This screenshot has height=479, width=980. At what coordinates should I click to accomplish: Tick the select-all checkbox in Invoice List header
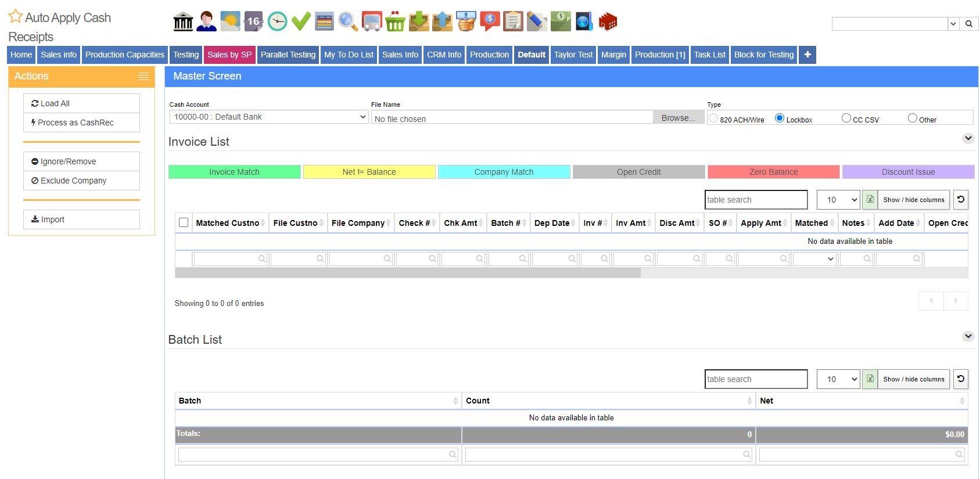[184, 222]
